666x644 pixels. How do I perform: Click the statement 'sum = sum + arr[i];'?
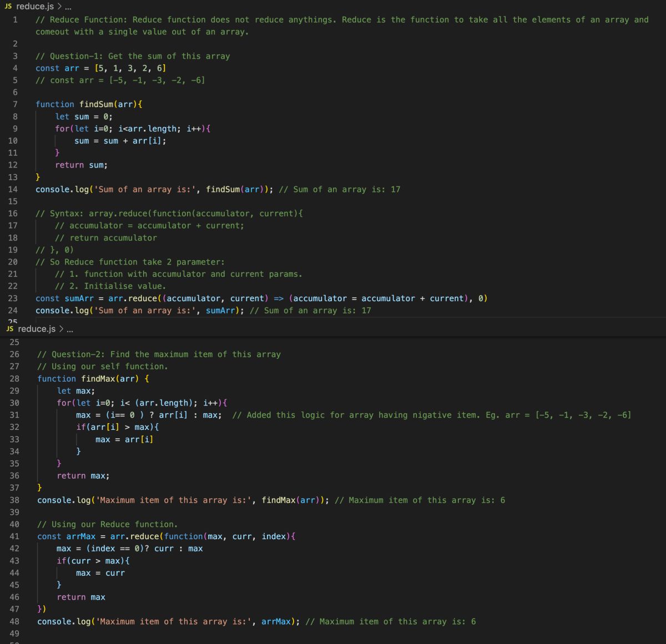coord(120,141)
